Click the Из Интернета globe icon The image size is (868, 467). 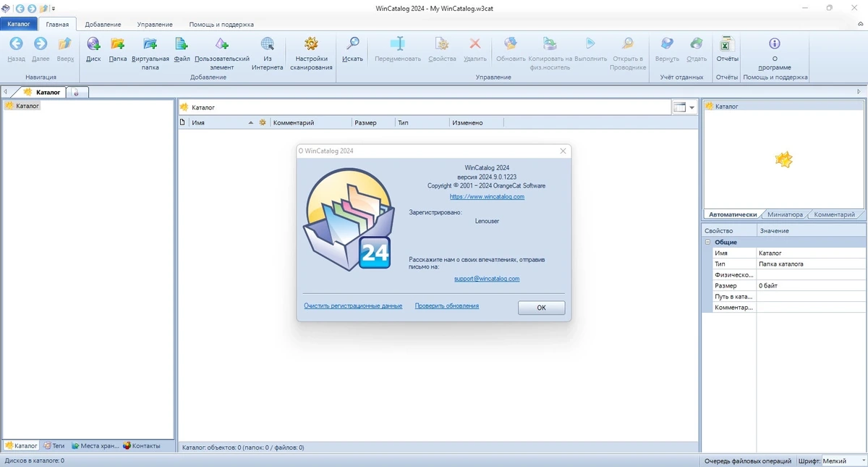pyautogui.click(x=268, y=44)
